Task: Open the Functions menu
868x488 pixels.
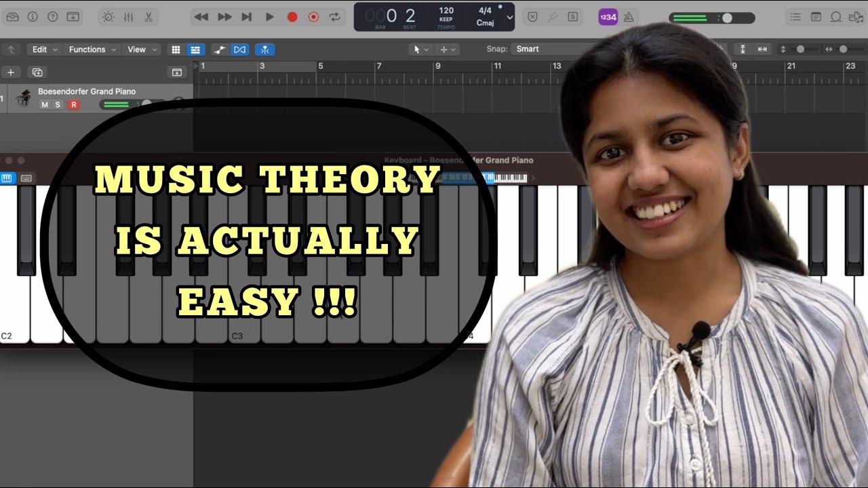Action: pyautogui.click(x=92, y=49)
